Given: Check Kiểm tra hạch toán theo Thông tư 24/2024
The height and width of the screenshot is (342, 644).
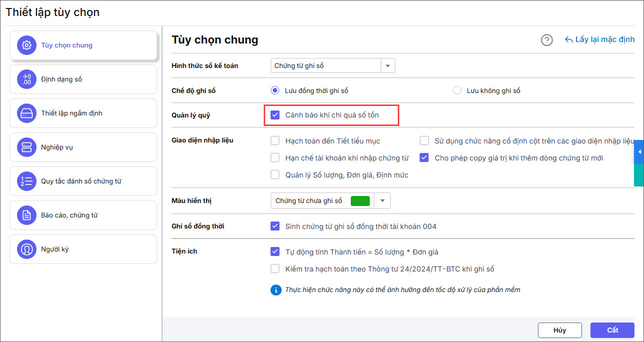Looking at the screenshot, I should [275, 269].
